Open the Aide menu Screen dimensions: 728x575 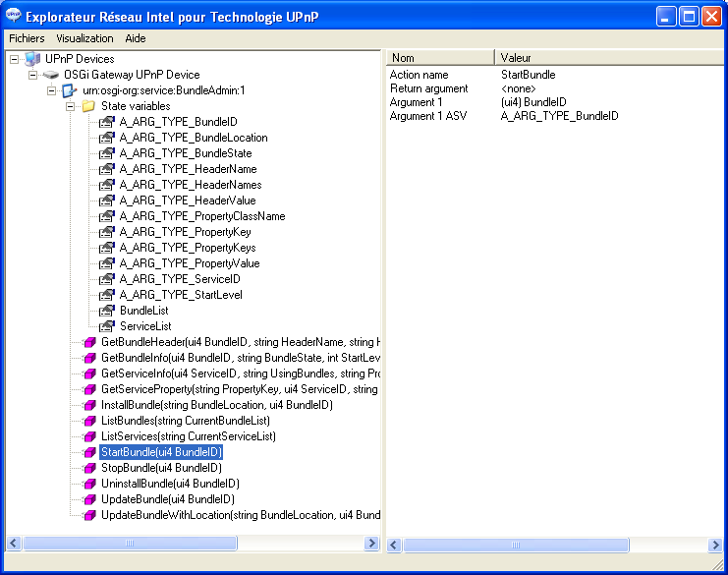pos(136,38)
